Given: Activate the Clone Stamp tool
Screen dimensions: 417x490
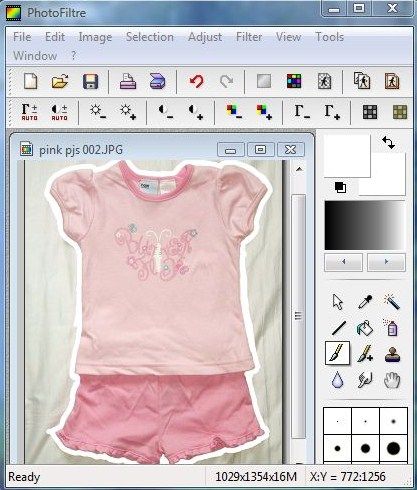Looking at the screenshot, I should pyautogui.click(x=392, y=354).
